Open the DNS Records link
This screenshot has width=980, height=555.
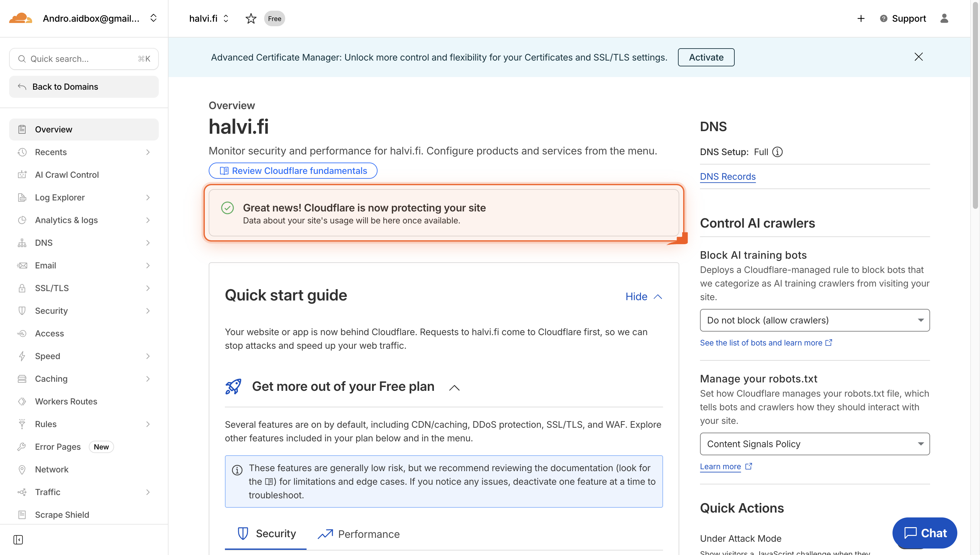click(x=728, y=176)
